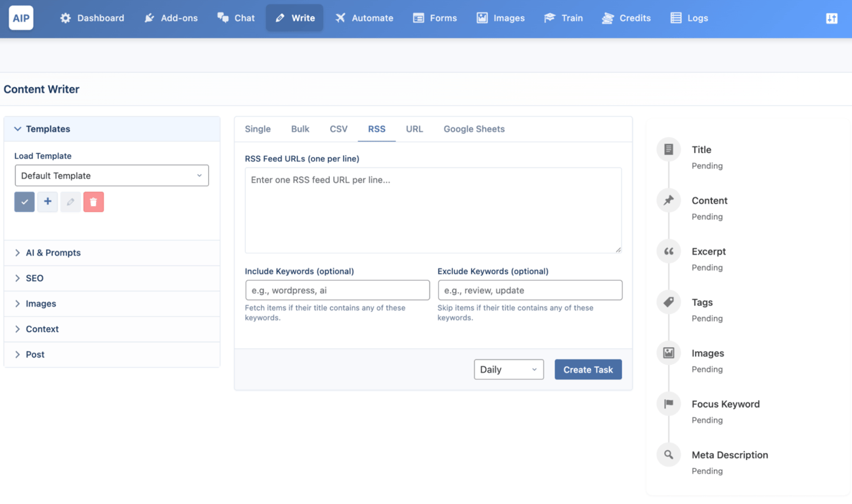Open the Train section in the navbar
The height and width of the screenshot is (504, 852).
[563, 18]
